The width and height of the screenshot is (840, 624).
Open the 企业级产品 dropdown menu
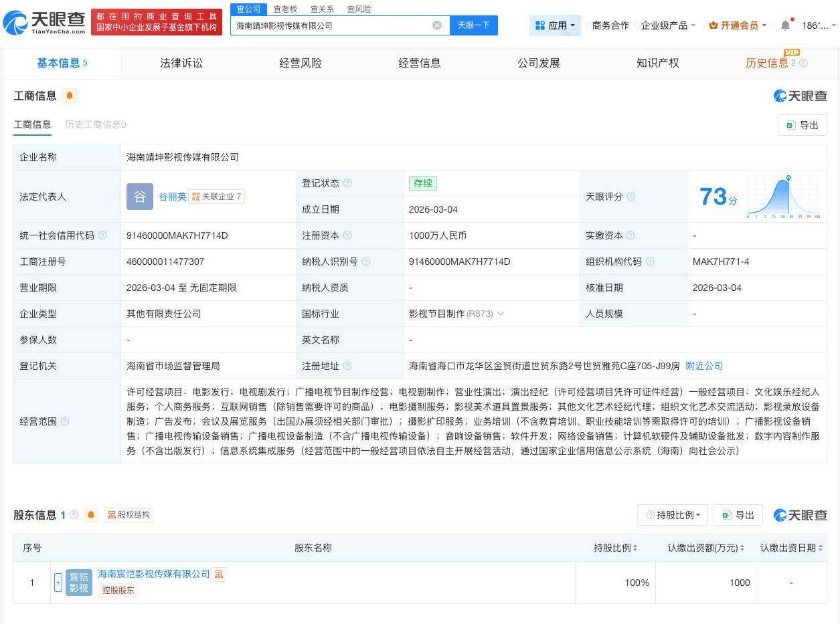(x=668, y=25)
